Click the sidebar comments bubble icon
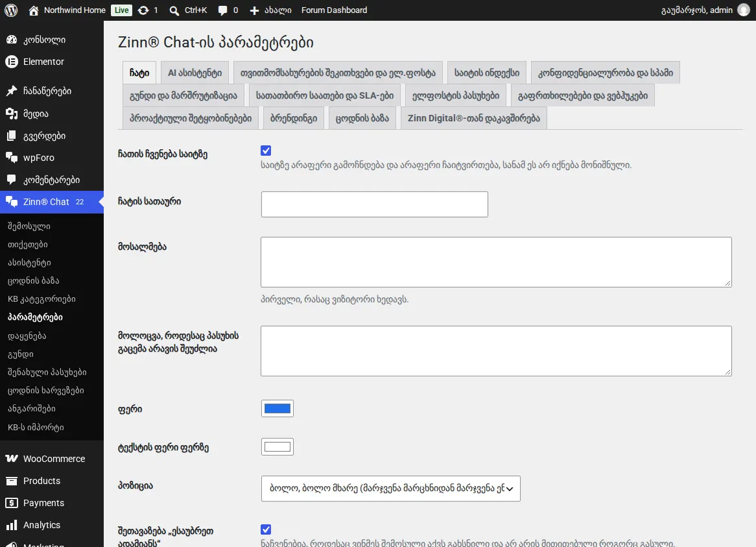The image size is (756, 547). coord(12,180)
